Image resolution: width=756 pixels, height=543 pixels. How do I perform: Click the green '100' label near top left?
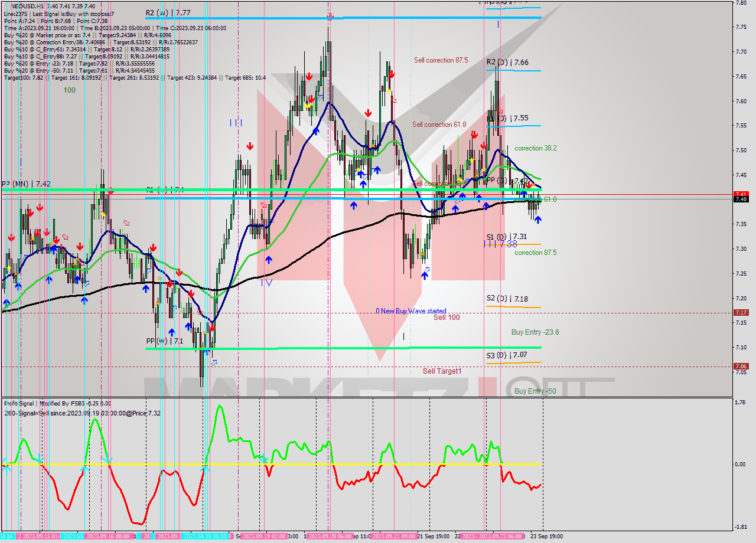point(70,90)
